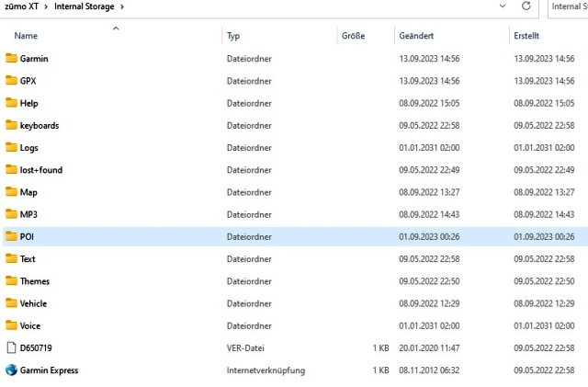
Task: Click the Garmin row's Dateiordner type cell
Action: [249, 59]
